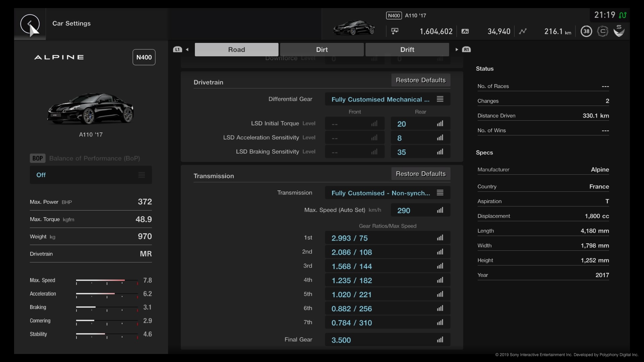Click the camera icon beside the odometer

(x=465, y=31)
